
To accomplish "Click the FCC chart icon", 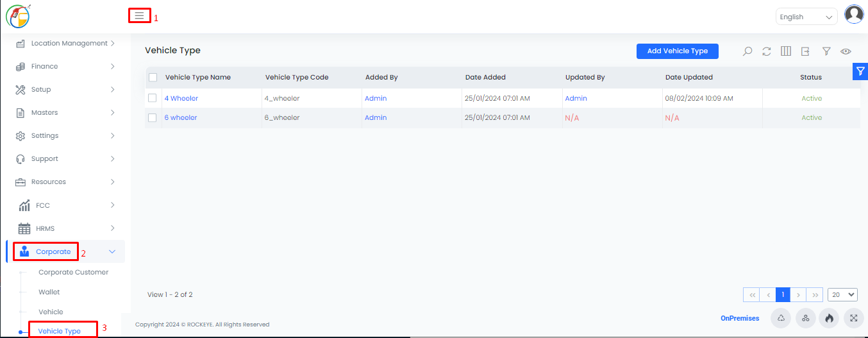I will (24, 206).
